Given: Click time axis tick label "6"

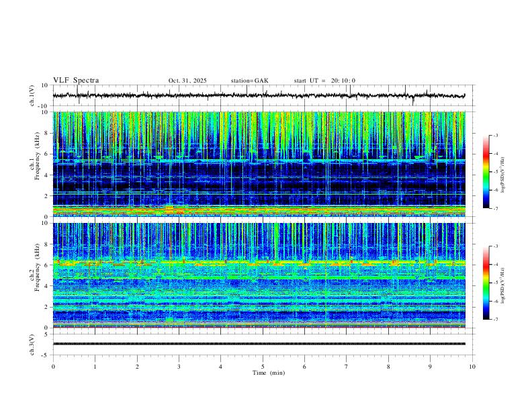Looking at the screenshot, I should pyautogui.click(x=304, y=367).
